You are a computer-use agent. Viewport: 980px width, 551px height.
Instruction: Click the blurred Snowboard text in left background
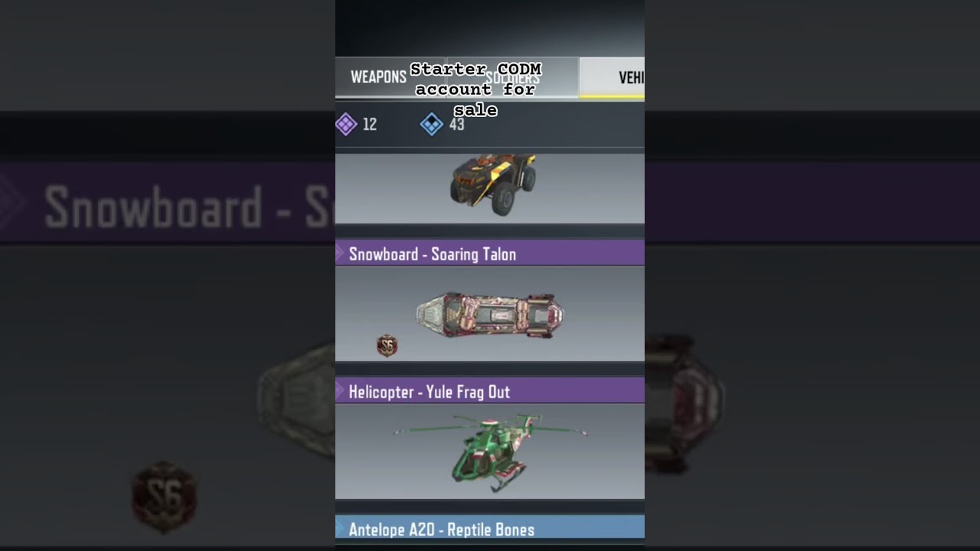pos(153,207)
